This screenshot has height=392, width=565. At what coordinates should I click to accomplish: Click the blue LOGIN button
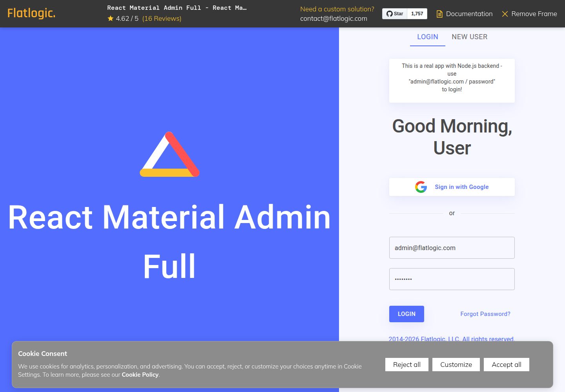[406, 314]
